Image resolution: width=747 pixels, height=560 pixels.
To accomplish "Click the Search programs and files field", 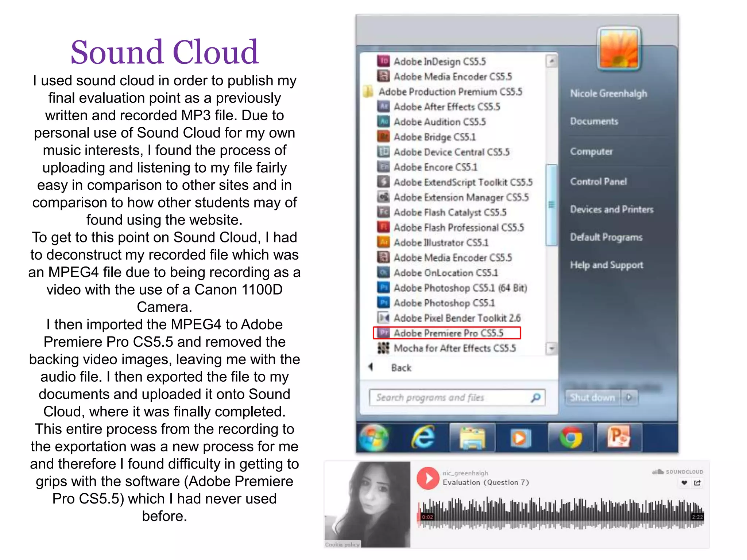I will tap(457, 397).
